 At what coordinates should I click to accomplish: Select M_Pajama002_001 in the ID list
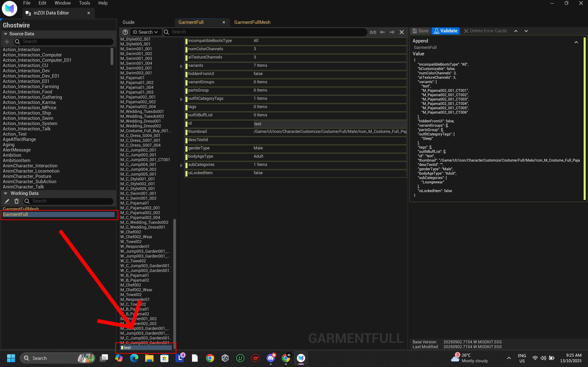138,97
